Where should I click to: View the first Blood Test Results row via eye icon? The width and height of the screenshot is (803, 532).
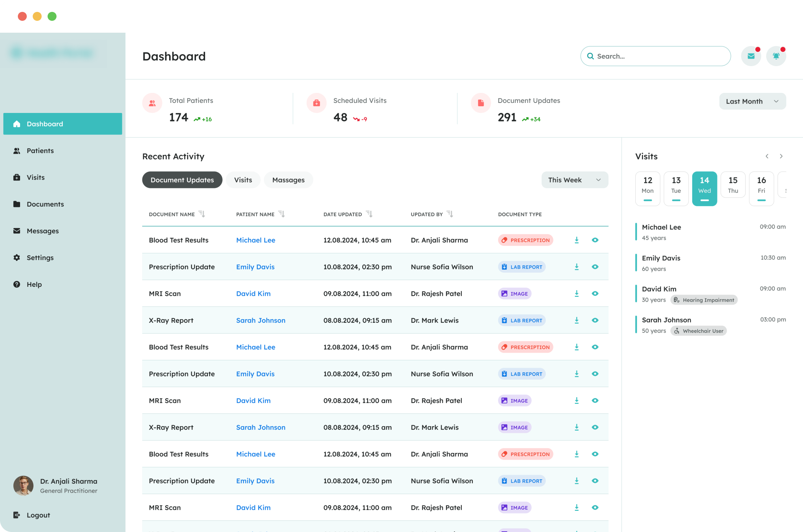(x=595, y=240)
